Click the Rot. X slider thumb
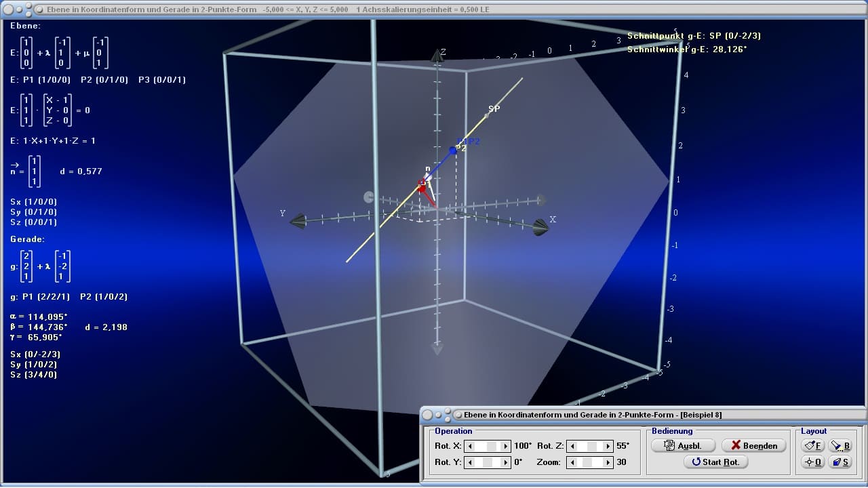The height and width of the screenshot is (488, 868). (492, 446)
